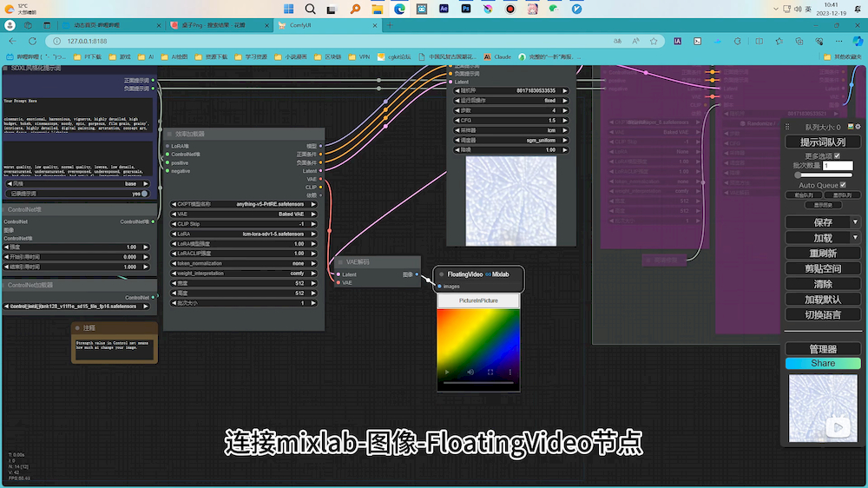Expand the 加载 dropdown arrow

tap(854, 237)
